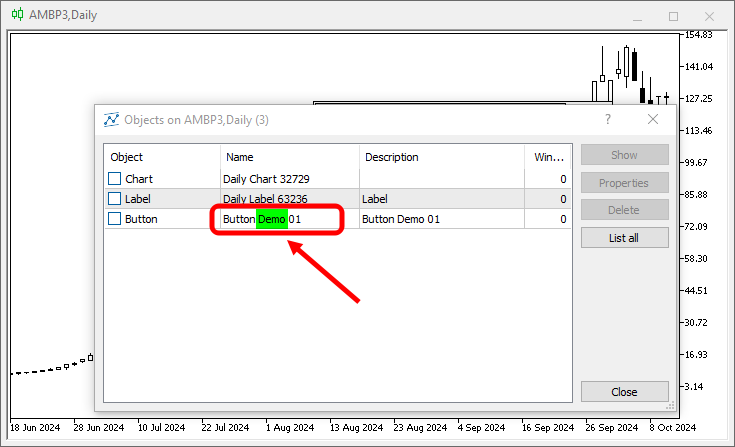Click the Button object type text
Viewport: 735px width, 447px height.
tap(141, 219)
